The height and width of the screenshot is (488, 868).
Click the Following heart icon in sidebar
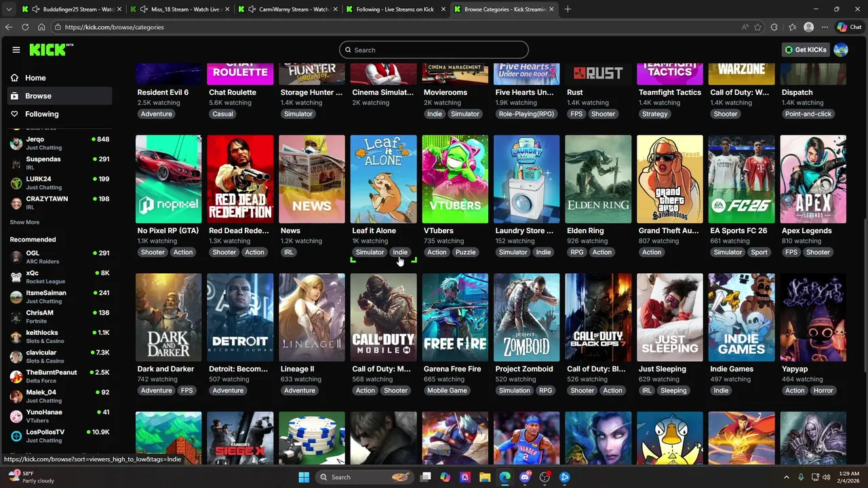pyautogui.click(x=14, y=114)
